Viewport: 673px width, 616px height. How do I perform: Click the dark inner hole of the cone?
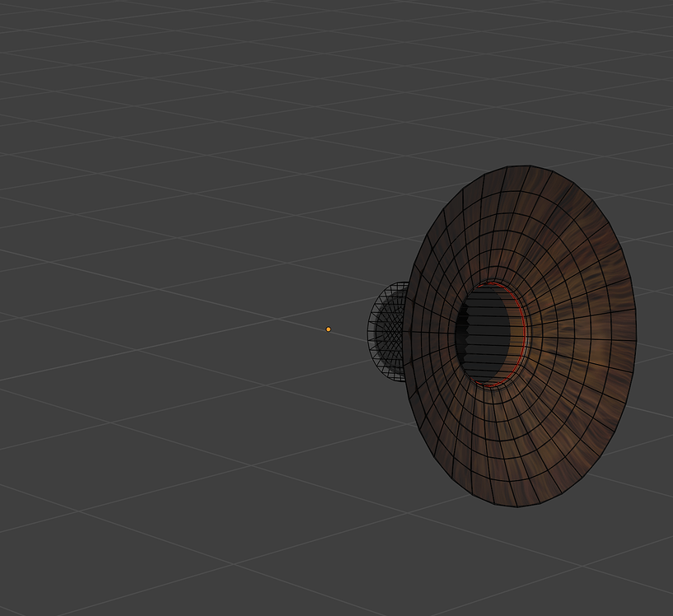(483, 334)
